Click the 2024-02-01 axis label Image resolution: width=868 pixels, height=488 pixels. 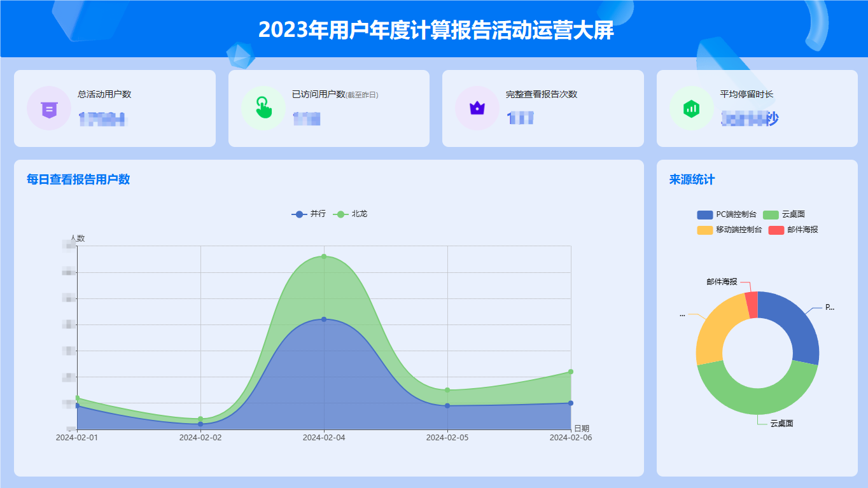click(x=77, y=438)
